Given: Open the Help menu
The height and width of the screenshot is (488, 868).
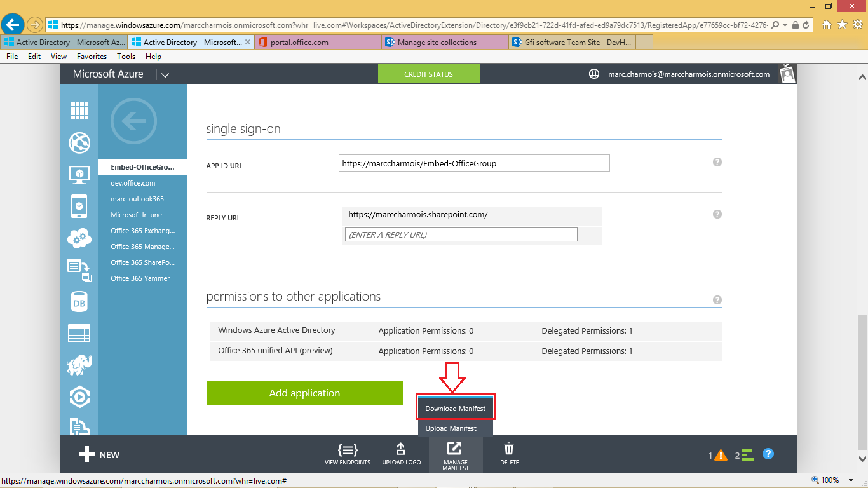Looking at the screenshot, I should click(x=153, y=57).
